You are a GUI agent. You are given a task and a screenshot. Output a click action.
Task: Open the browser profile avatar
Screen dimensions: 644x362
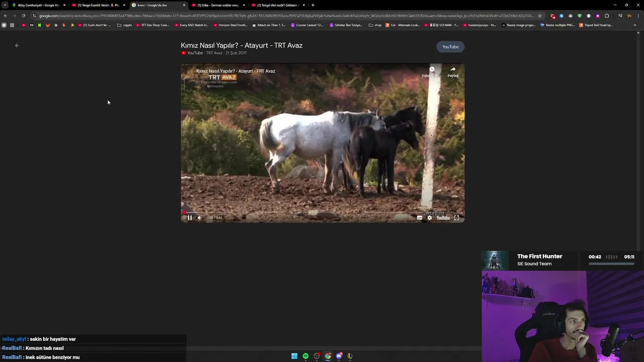629,16
